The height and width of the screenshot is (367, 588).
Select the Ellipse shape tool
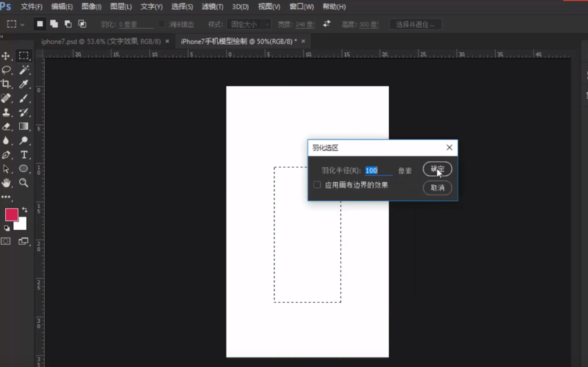pos(23,169)
